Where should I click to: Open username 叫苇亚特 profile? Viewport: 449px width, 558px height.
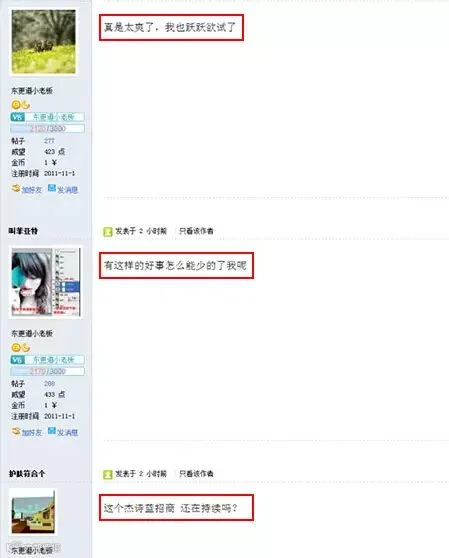(x=23, y=231)
